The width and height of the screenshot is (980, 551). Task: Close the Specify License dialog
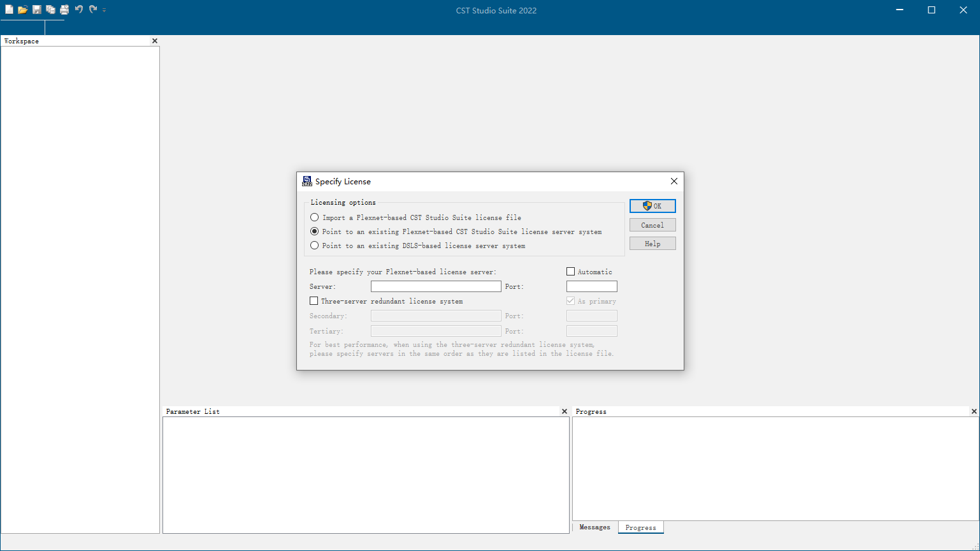(674, 181)
